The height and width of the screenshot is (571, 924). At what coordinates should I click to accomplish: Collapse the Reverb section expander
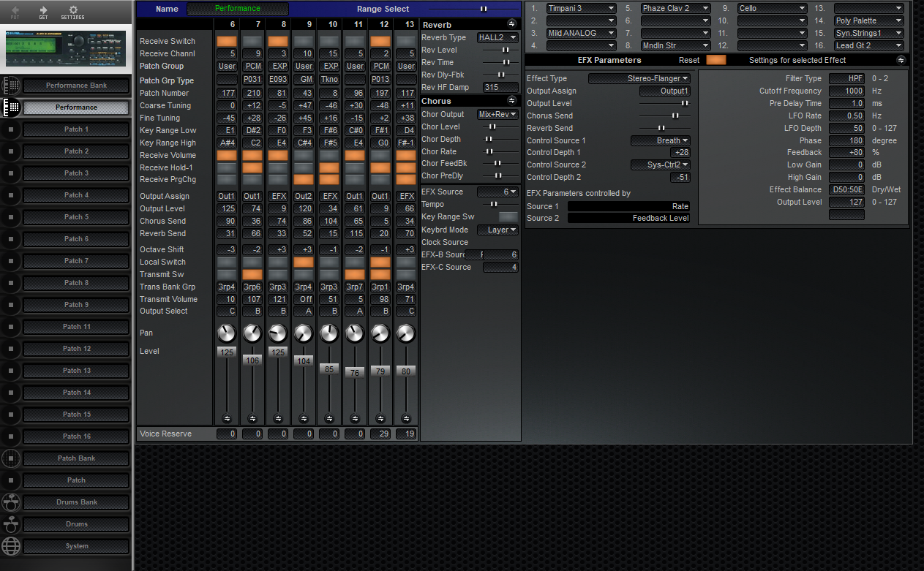click(511, 24)
